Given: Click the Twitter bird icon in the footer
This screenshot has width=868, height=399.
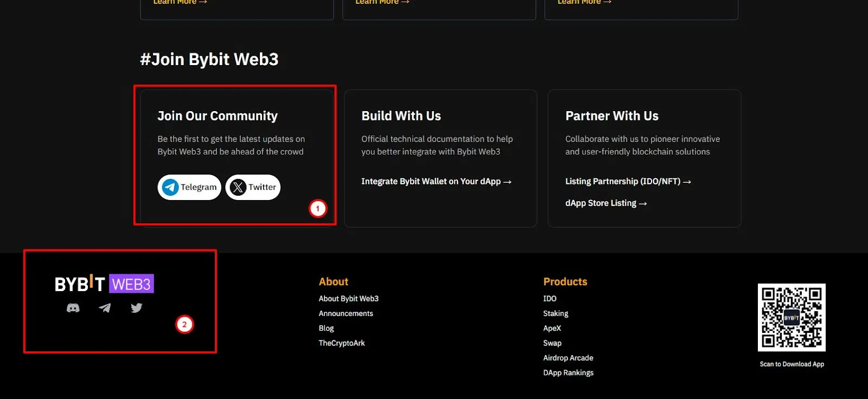Looking at the screenshot, I should 137,308.
